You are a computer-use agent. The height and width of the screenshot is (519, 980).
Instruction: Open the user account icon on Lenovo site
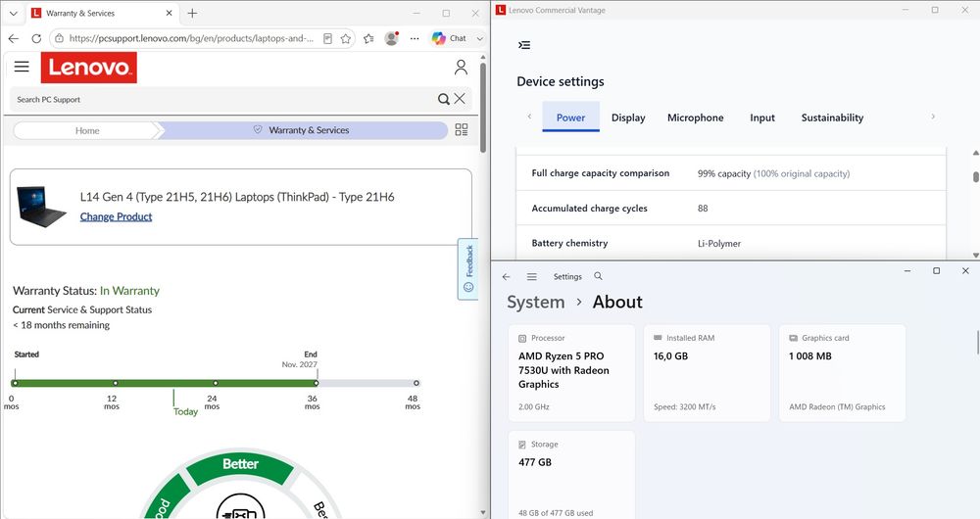coord(461,68)
